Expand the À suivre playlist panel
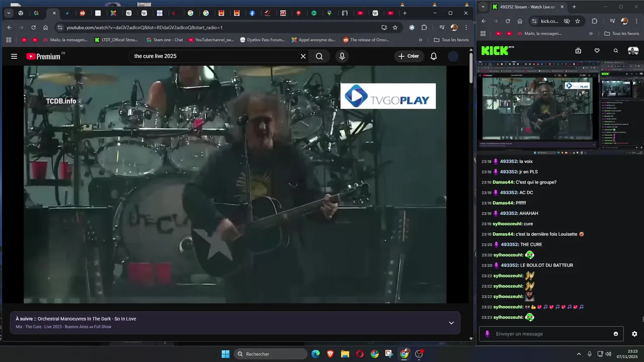Viewport: 644px width, 362px height. 451,323
